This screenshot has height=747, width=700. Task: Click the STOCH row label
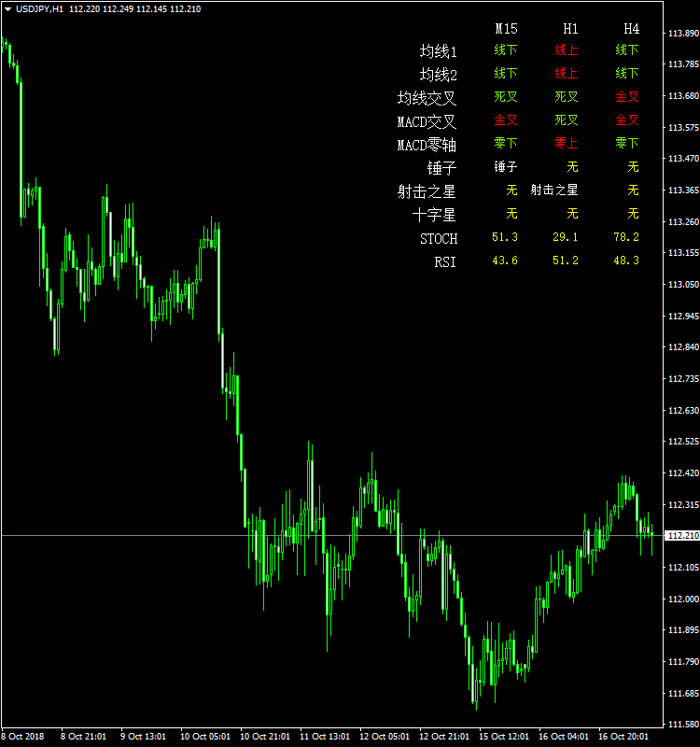[439, 238]
